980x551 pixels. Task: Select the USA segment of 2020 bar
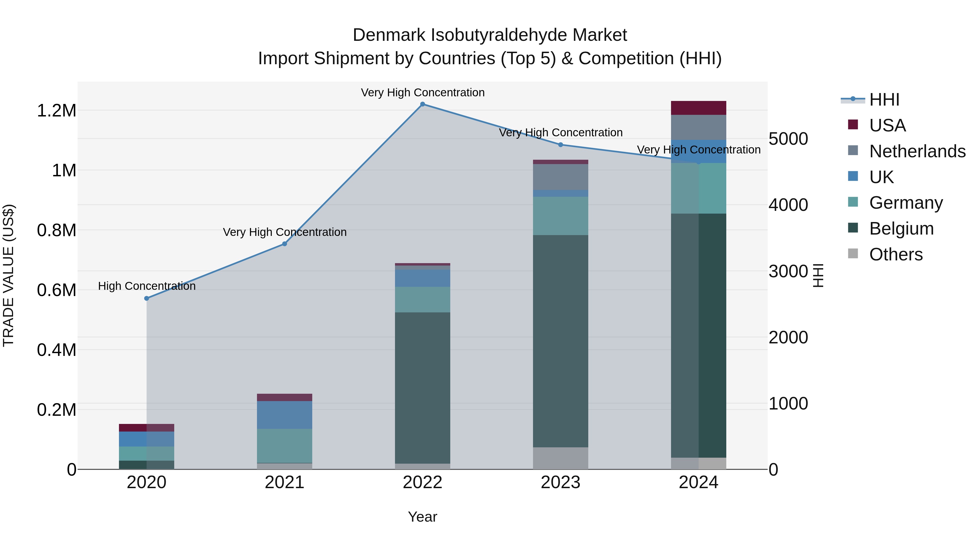coord(146,428)
